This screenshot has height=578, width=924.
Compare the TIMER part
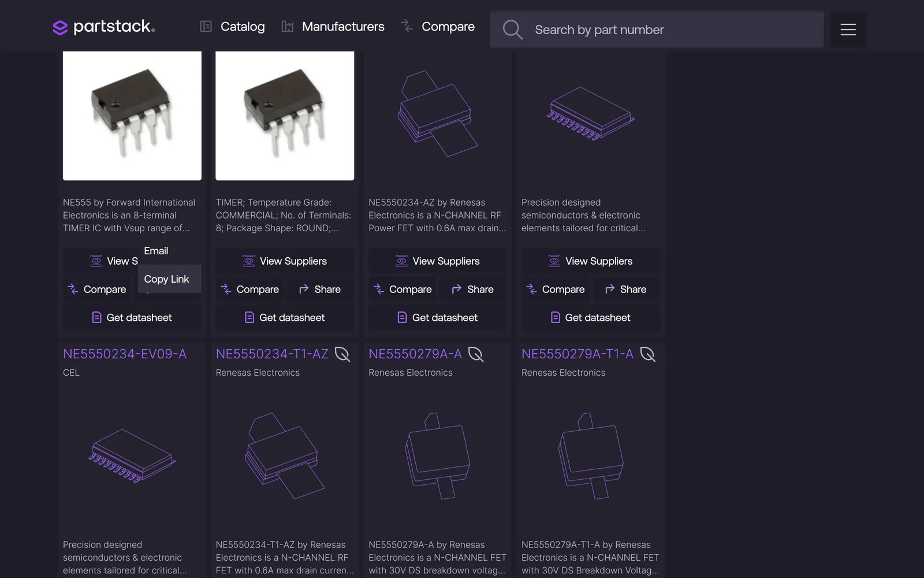tap(250, 290)
